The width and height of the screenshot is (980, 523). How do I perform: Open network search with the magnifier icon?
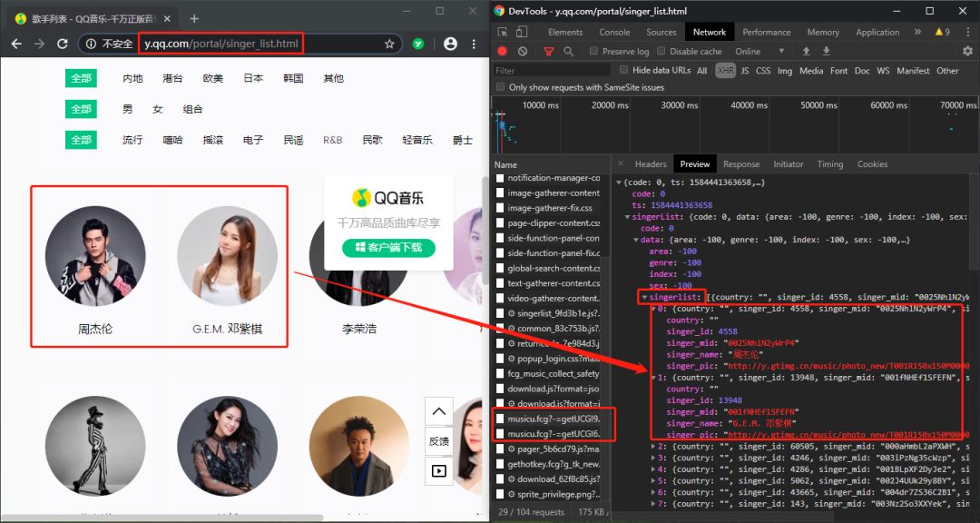[x=568, y=51]
